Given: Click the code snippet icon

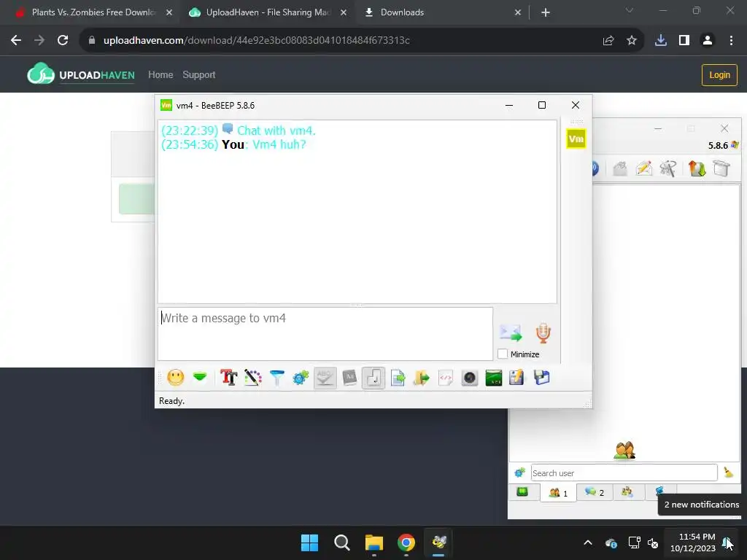Looking at the screenshot, I should click(x=446, y=378).
